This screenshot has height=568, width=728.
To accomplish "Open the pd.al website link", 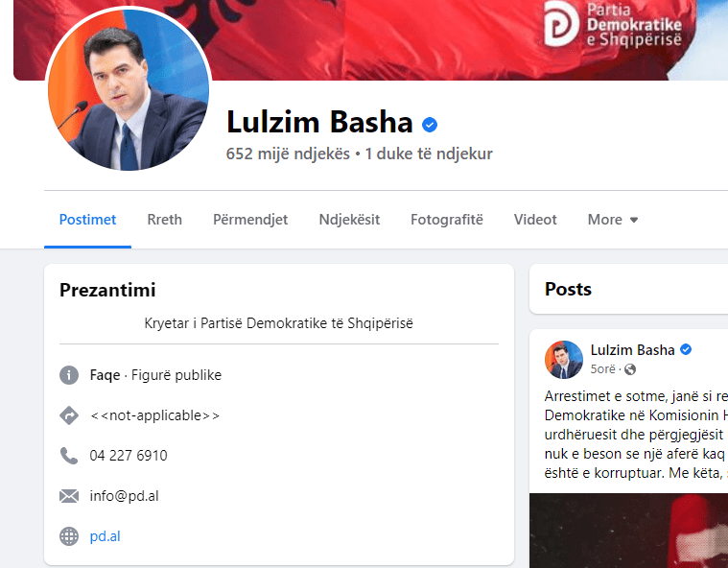I will tap(105, 536).
